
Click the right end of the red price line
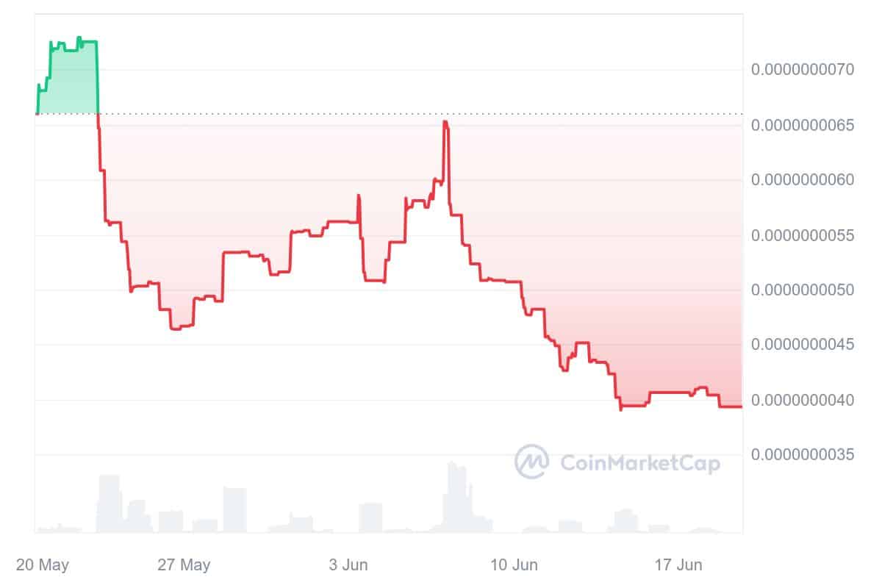(739, 406)
